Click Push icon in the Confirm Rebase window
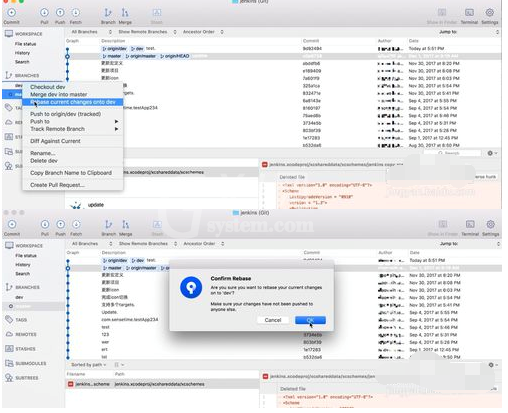 coord(61,224)
